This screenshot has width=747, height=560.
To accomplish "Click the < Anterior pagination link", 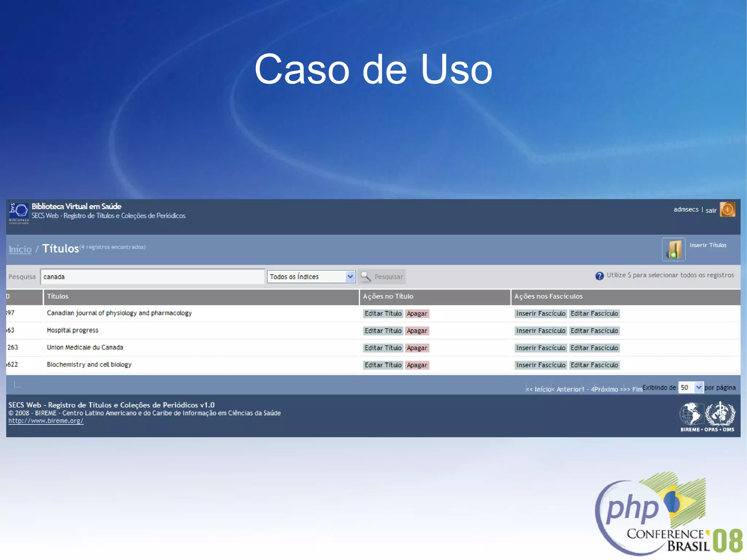I will (x=566, y=389).
